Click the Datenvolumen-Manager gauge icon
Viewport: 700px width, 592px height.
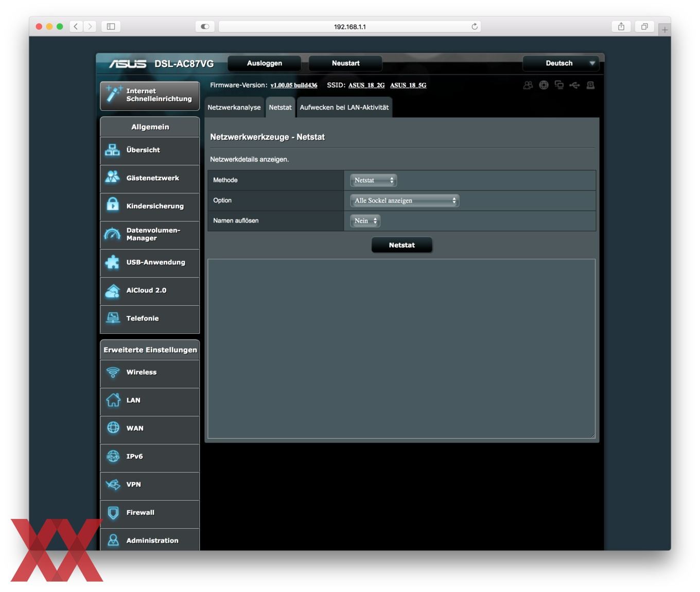tap(112, 234)
